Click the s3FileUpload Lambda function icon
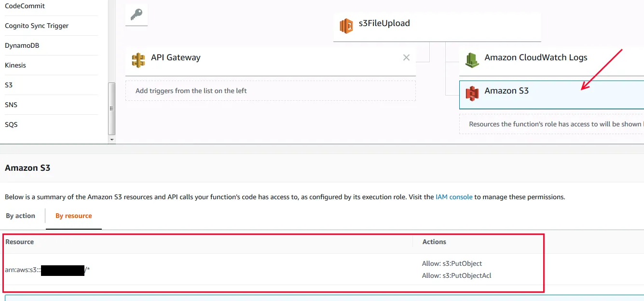 346,26
